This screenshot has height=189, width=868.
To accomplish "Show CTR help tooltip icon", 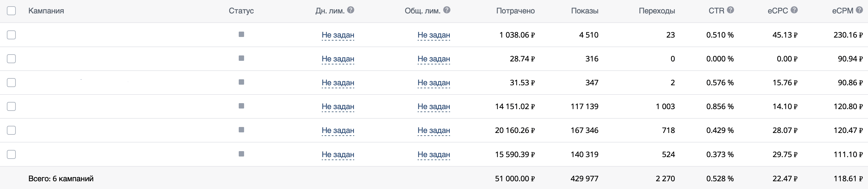I will [x=730, y=10].
